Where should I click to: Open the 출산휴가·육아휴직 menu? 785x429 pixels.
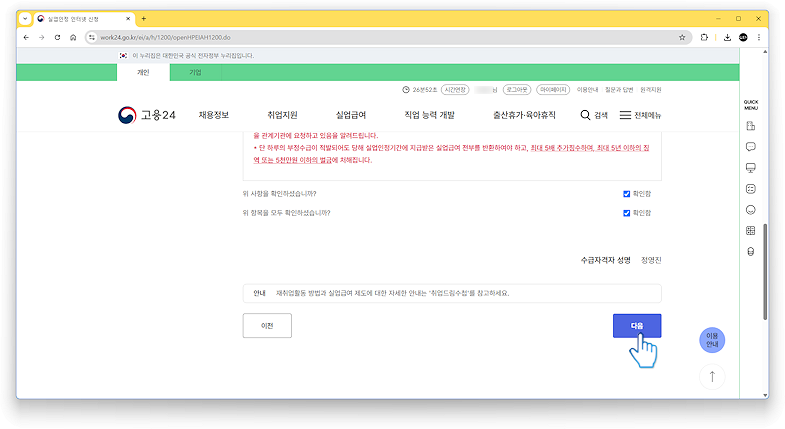tap(524, 115)
